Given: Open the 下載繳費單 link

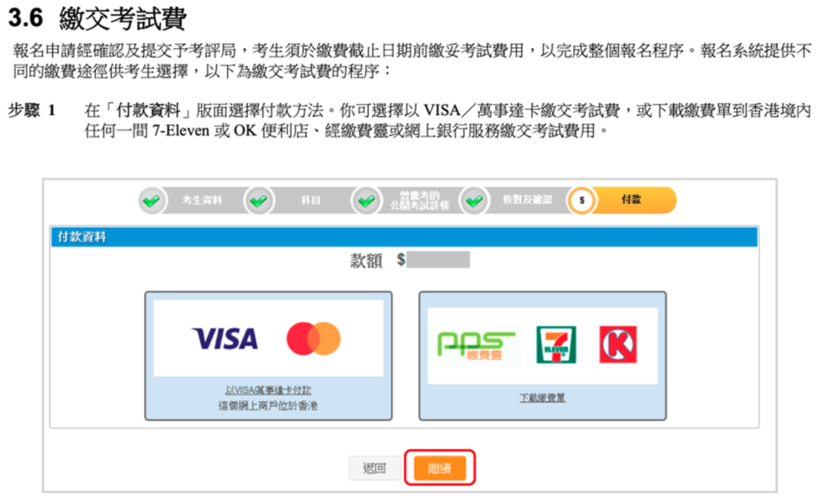Looking at the screenshot, I should (x=543, y=398).
